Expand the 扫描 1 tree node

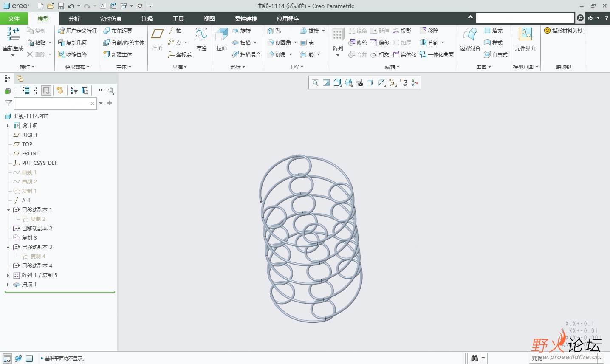pyautogui.click(x=8, y=285)
